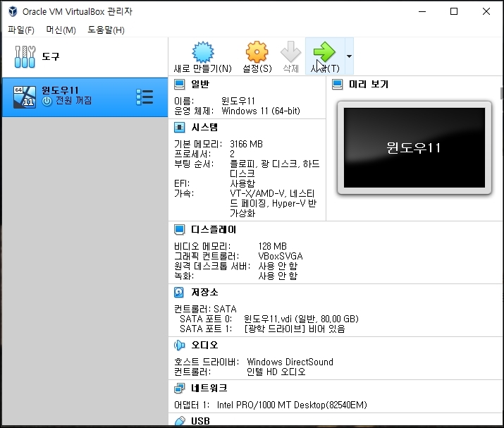Click the empty optical drive entry
This screenshot has height=428, width=504.
[295, 329]
